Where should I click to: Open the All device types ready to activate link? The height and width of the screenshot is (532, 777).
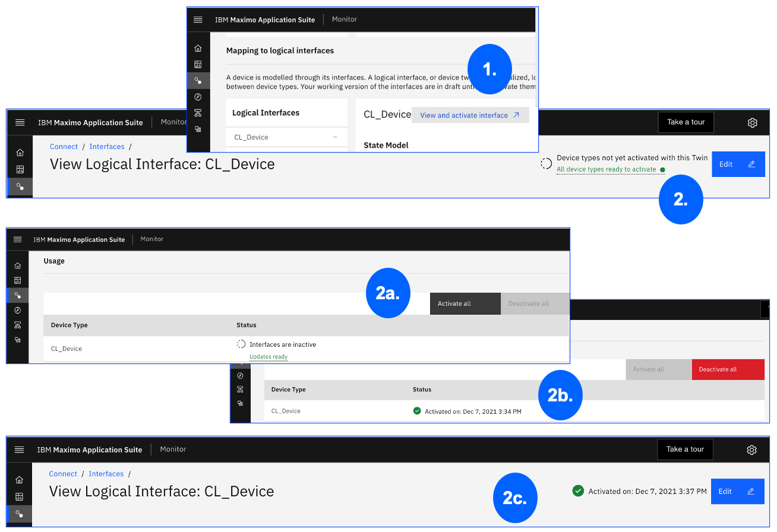[607, 169]
